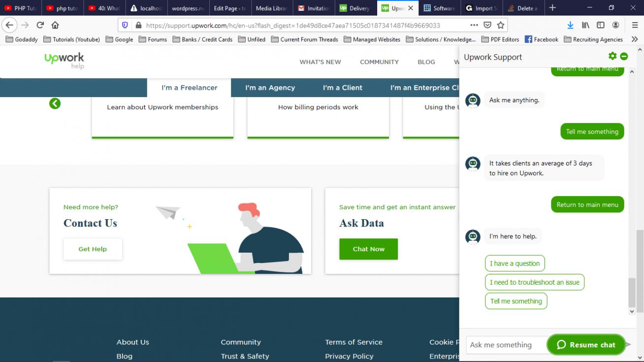Screen dimensions: 644x362
Task: Click the green Chat Now button
Action: click(368, 249)
